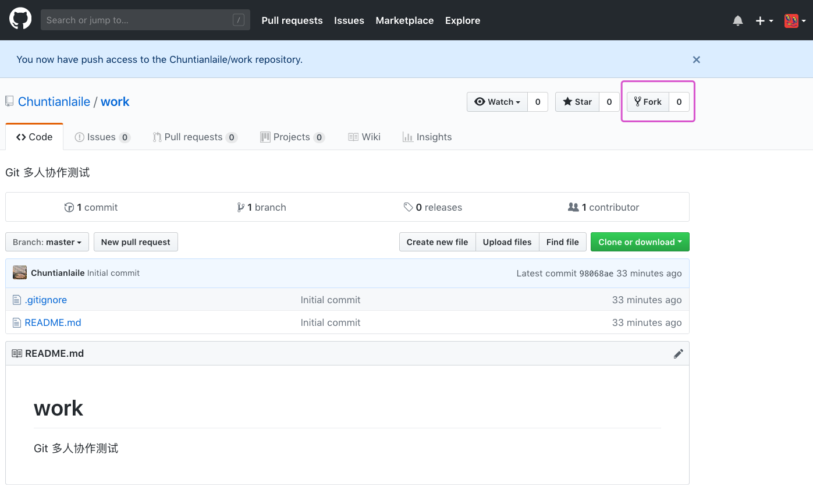Select the Code tab

[34, 137]
